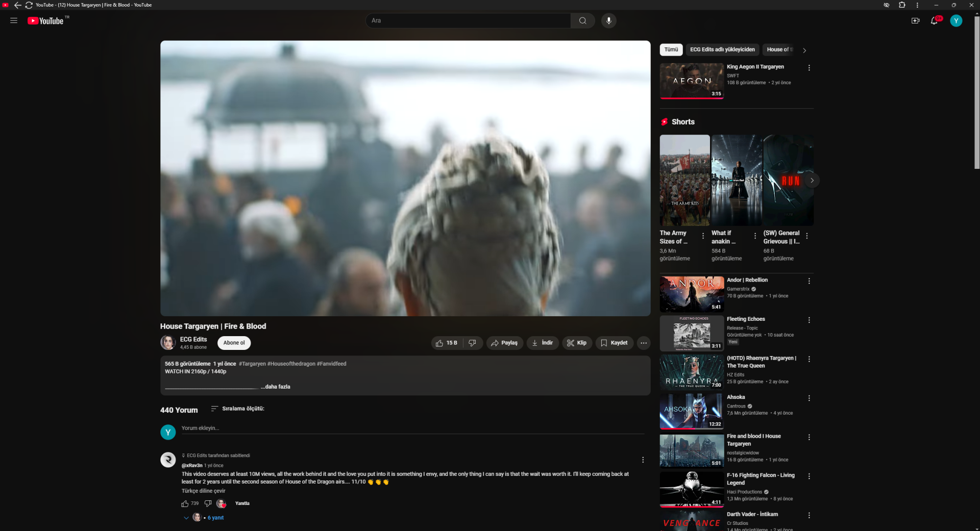Open The Army Sizes short thumbnail
This screenshot has width=980, height=531.
[x=684, y=180]
